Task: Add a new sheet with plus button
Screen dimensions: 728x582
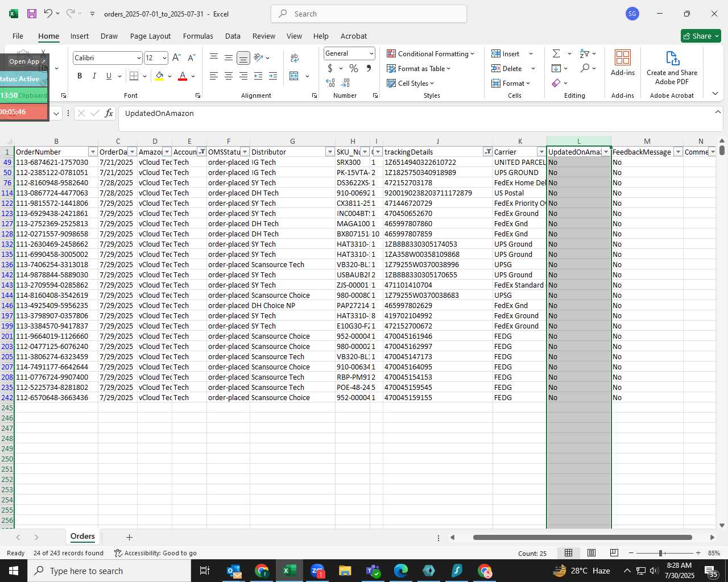Action: 129,537
